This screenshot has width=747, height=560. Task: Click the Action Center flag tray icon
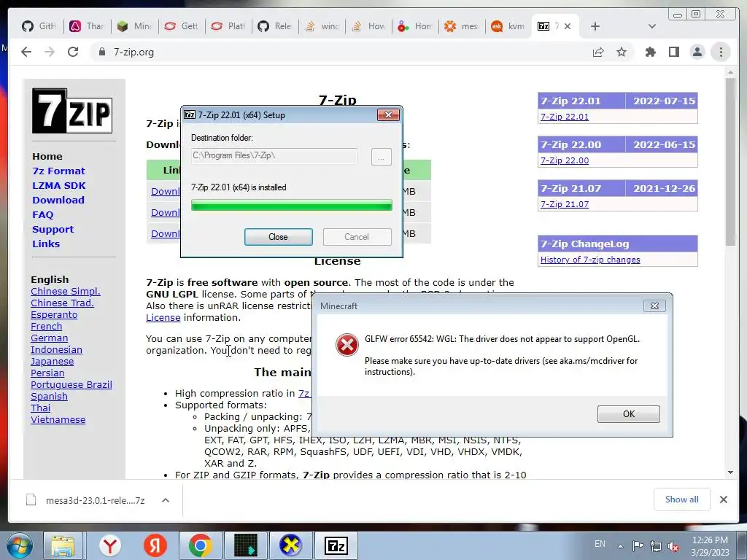[x=638, y=545]
